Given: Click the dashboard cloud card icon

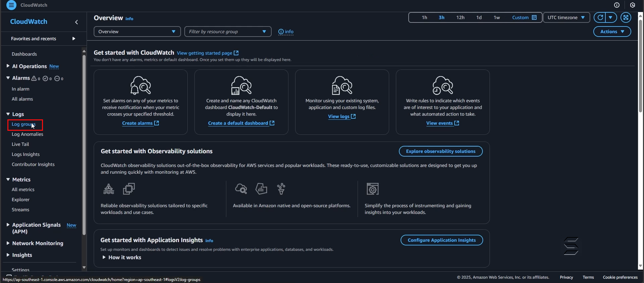Looking at the screenshot, I should click(241, 85).
